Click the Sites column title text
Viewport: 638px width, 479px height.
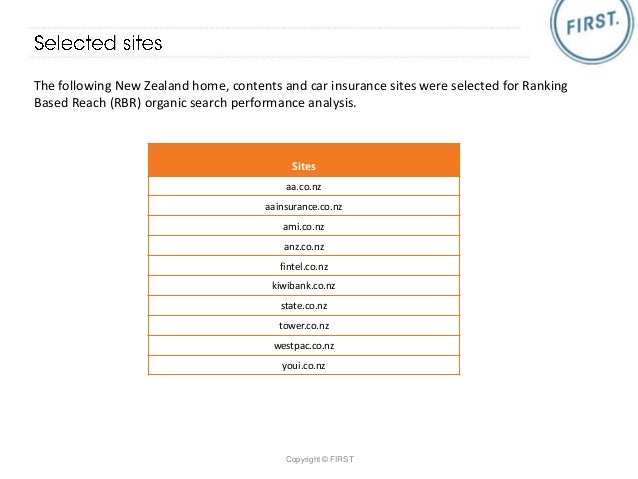tap(304, 166)
